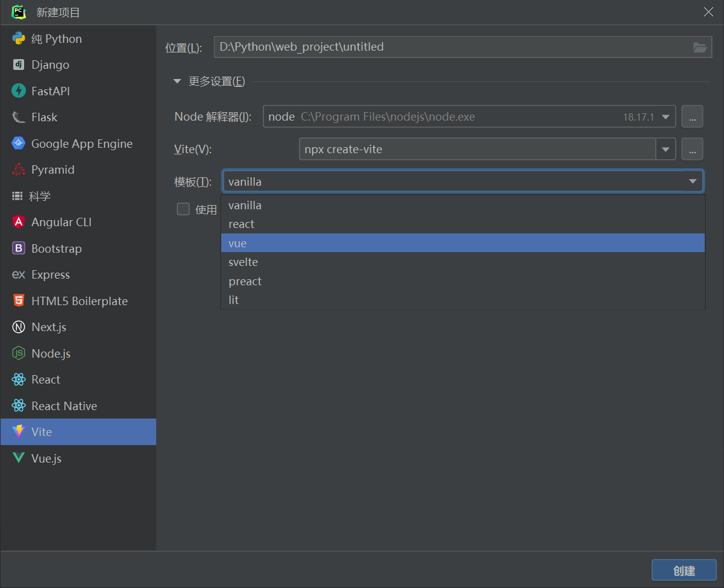Click the React atom icon
The width and height of the screenshot is (724, 588).
point(19,379)
